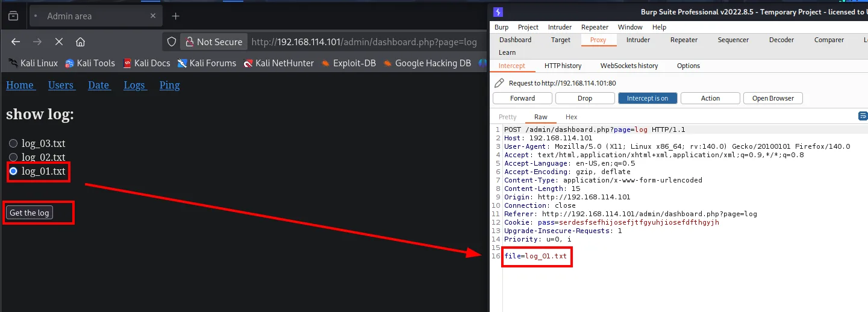This screenshot has height=312, width=868.
Task: Switch request view to Raw
Action: click(540, 117)
